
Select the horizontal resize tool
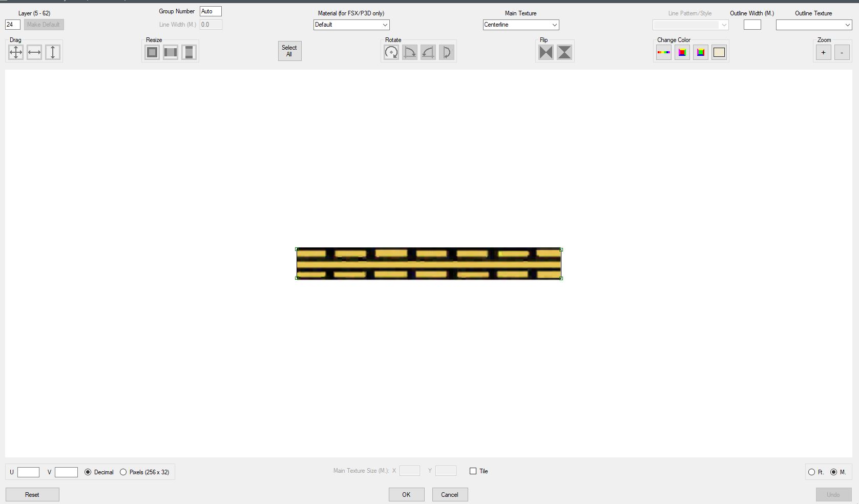pos(170,52)
